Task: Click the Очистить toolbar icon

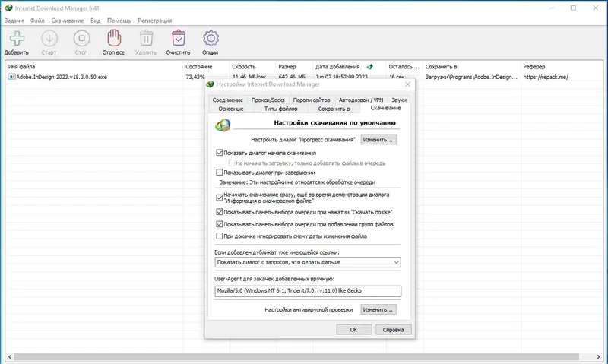Action: (179, 38)
